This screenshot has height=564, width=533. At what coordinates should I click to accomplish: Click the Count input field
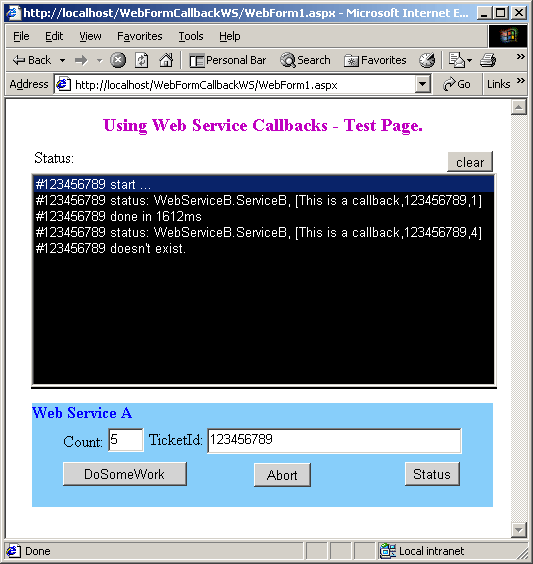point(126,440)
